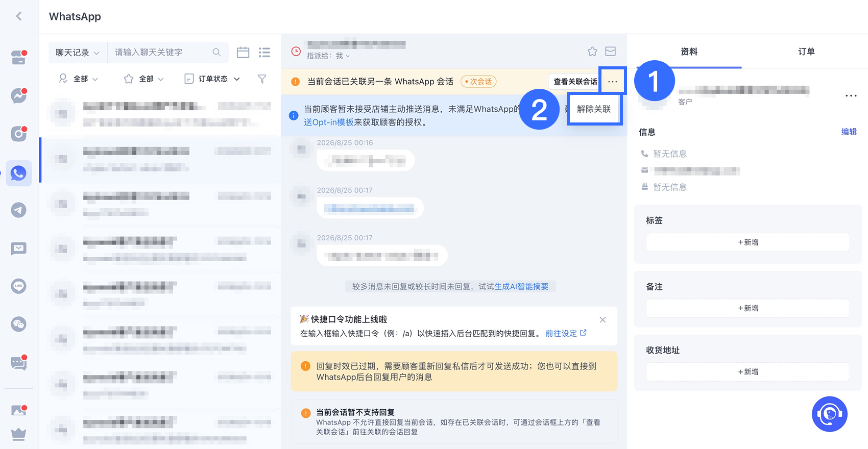Viewport: 868px width, 449px height.
Task: Click the crown icon in sidebar
Action: pyautogui.click(x=19, y=434)
